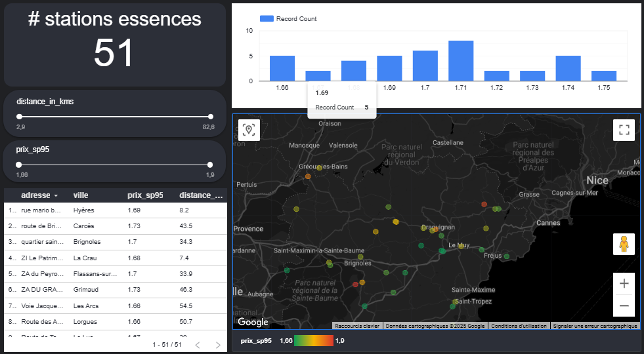The height and width of the screenshot is (354, 644).
Task: Select the tallest bar at 1.71
Action: [x=461, y=60]
